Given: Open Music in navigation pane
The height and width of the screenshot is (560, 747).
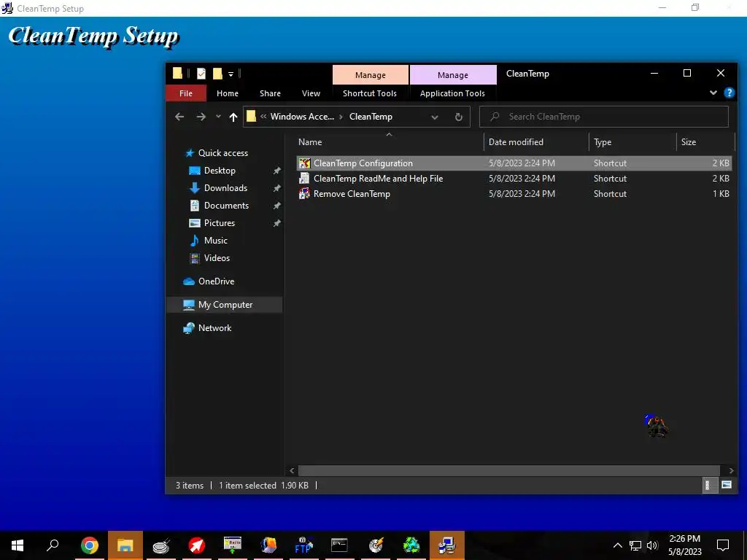Looking at the screenshot, I should tap(215, 241).
